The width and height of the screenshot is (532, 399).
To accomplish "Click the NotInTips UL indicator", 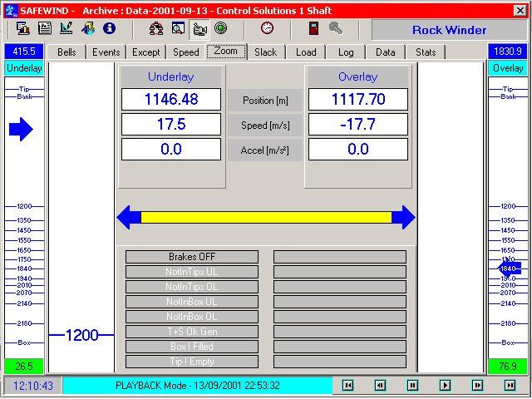I will coord(192,272).
